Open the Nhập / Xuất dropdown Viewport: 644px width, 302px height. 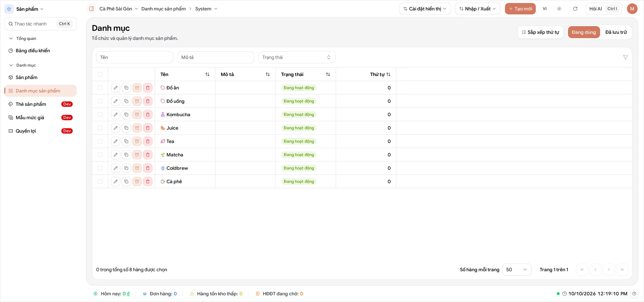pos(478,9)
